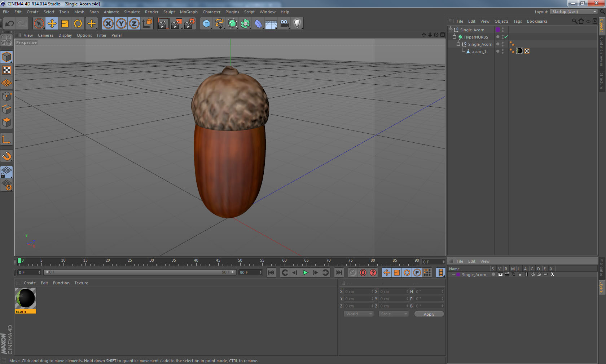
Task: Toggle visibility dots of top Single_Acorn
Action: pyautogui.click(x=502, y=30)
